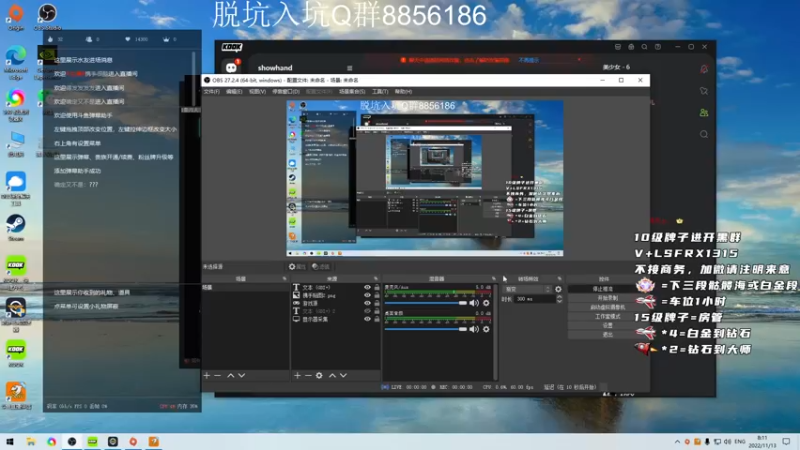
Task: Open KOOK pinned messages icon
Action: click(704, 91)
